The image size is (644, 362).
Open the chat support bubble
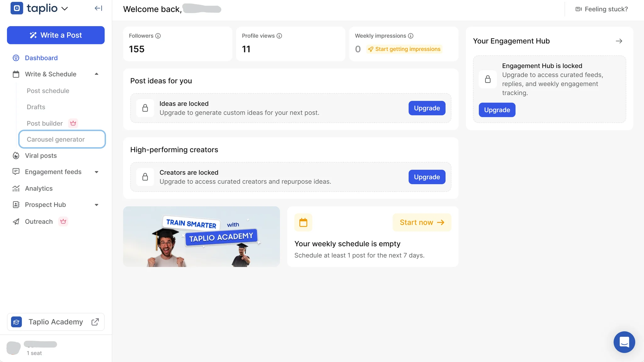tap(624, 342)
